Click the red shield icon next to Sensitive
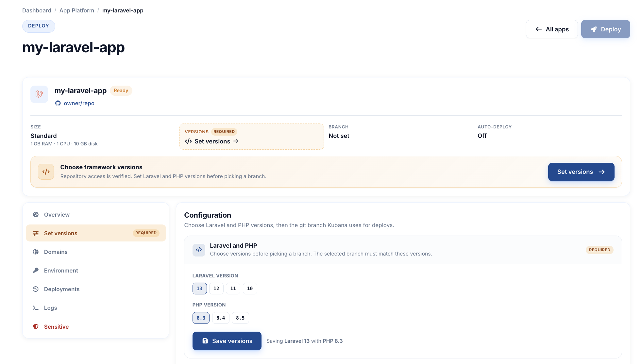This screenshot has height=364, width=642. (x=36, y=327)
